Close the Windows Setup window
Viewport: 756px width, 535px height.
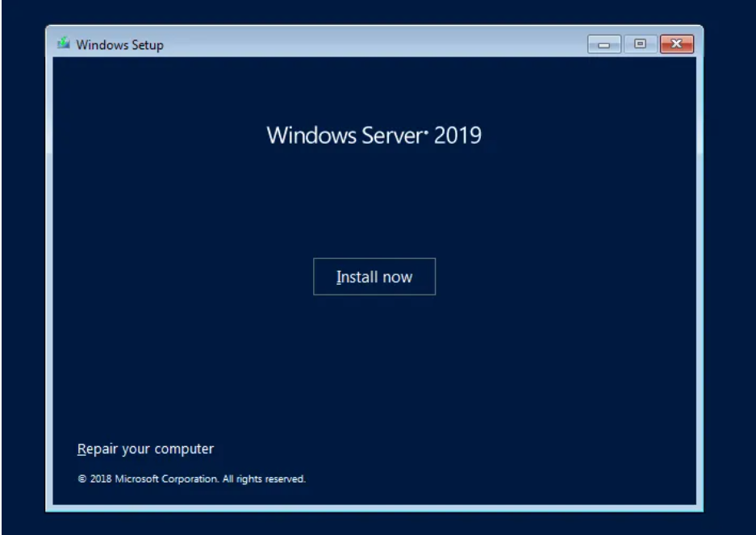click(x=676, y=44)
